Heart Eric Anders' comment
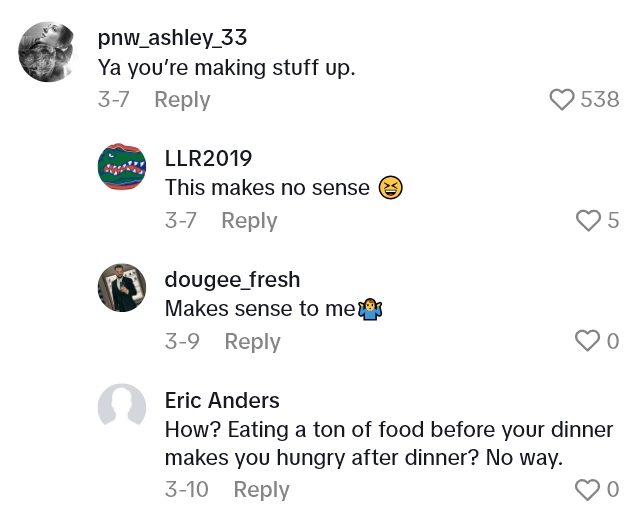Screen dimensions: 628x517 [x=587, y=489]
